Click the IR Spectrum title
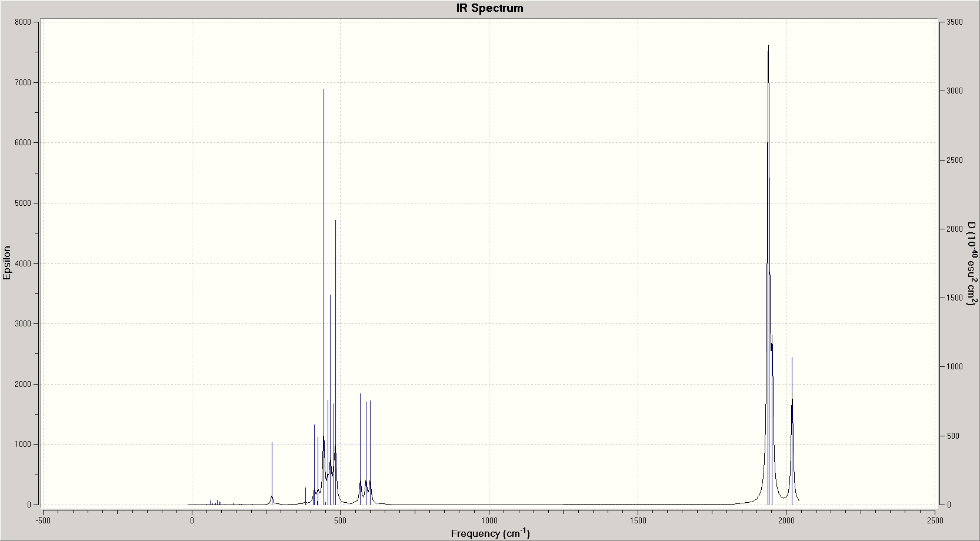 (489, 8)
